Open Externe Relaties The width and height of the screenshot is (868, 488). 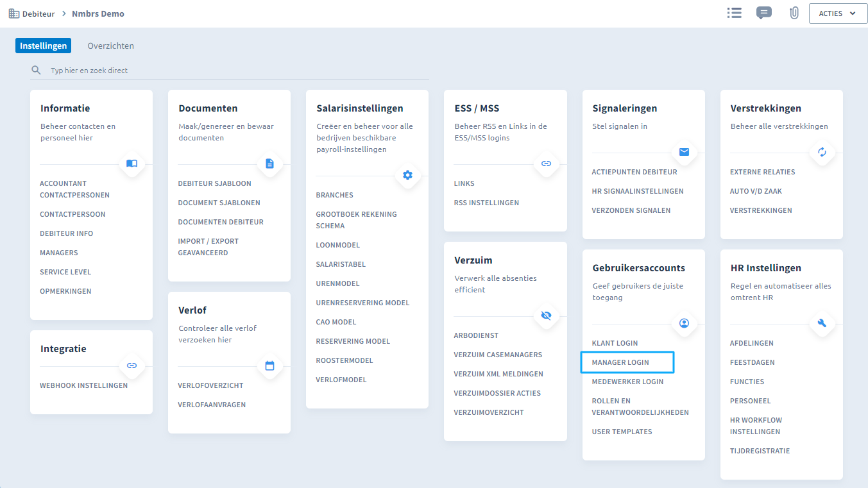pos(762,172)
